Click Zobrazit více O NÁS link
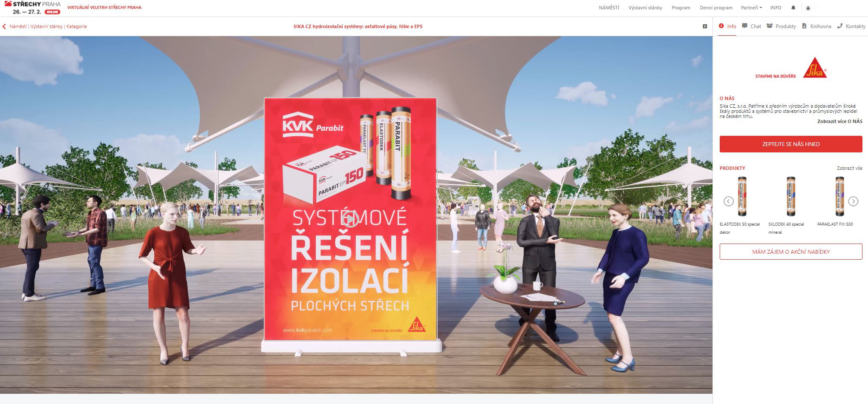868x404 pixels. point(839,122)
